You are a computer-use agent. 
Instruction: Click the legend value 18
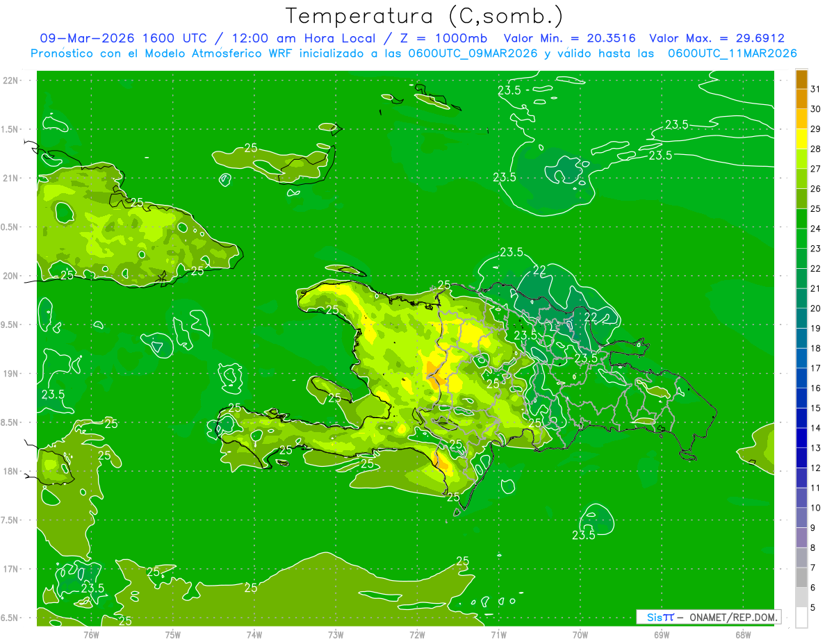[x=816, y=348]
